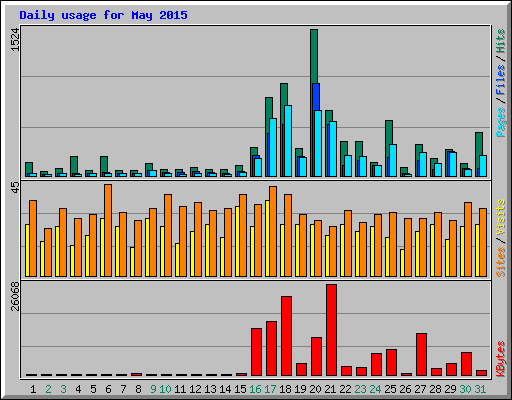Click the 26068 y-axis label
512x400 pixels.
(15, 296)
